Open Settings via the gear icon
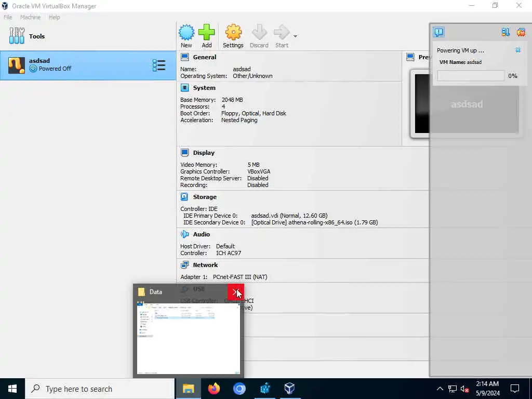The width and height of the screenshot is (532, 399). (233, 33)
